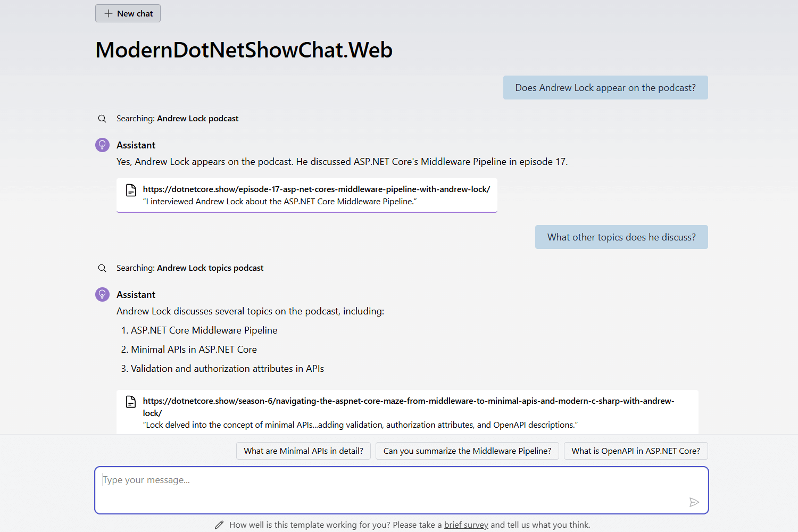Click the document icon on the season-6 citation
This screenshot has height=532, width=798.
pyautogui.click(x=130, y=402)
